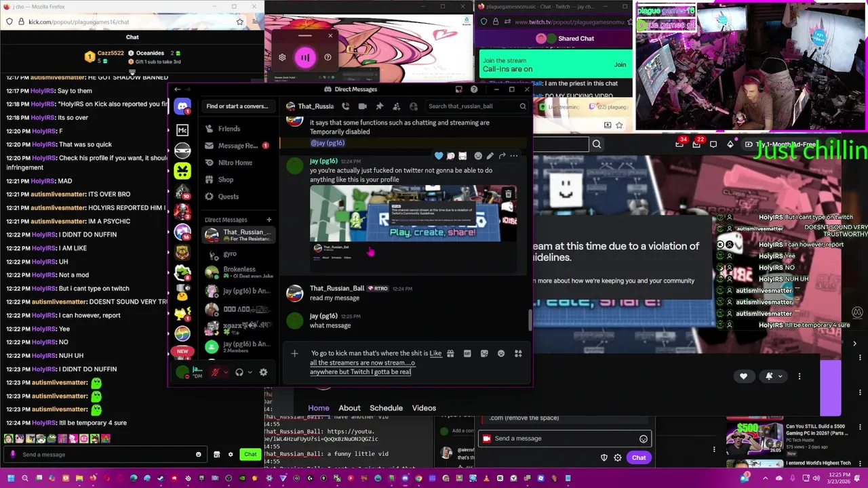This screenshot has width=868, height=488.
Task: Expand Twitch stream side panel arrow
Action: [x=854, y=344]
